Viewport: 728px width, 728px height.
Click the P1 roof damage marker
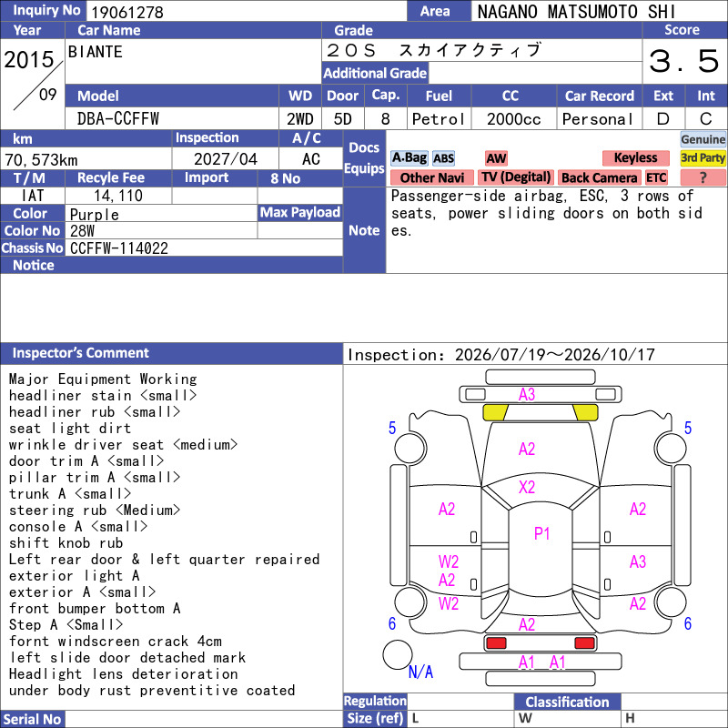click(541, 533)
